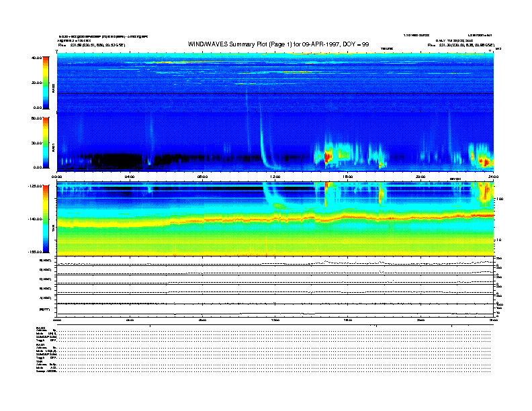Click the last dotted status row at the page bottom
532x411 pixels.
pyautogui.click(x=273, y=371)
